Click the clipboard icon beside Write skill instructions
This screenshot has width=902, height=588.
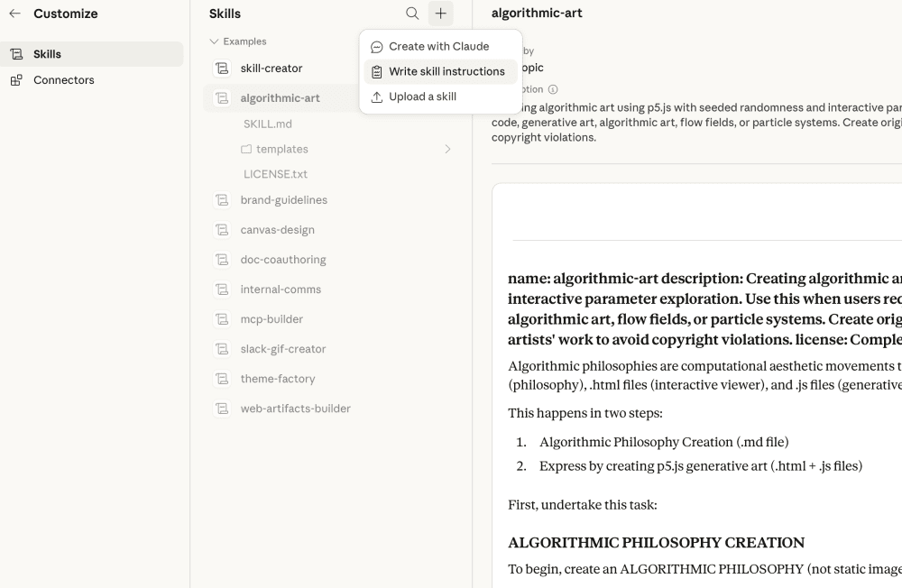click(377, 72)
